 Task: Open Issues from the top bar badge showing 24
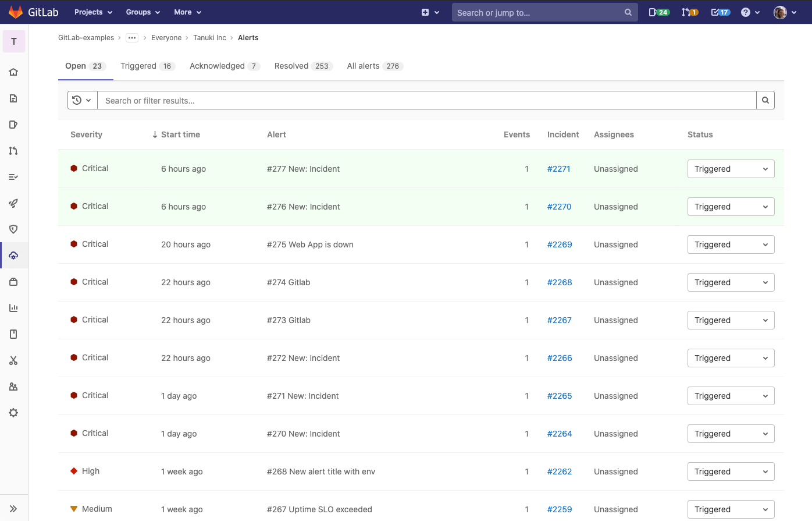point(658,12)
